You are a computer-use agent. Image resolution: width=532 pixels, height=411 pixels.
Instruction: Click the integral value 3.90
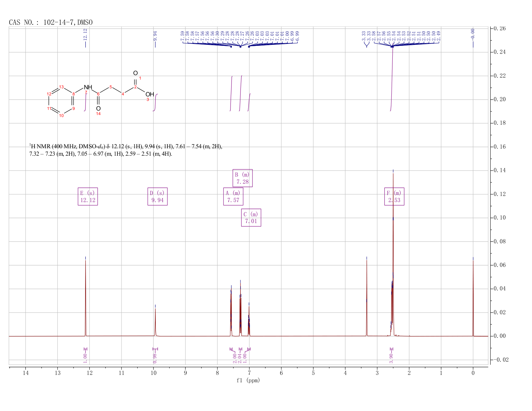pyautogui.click(x=391, y=358)
